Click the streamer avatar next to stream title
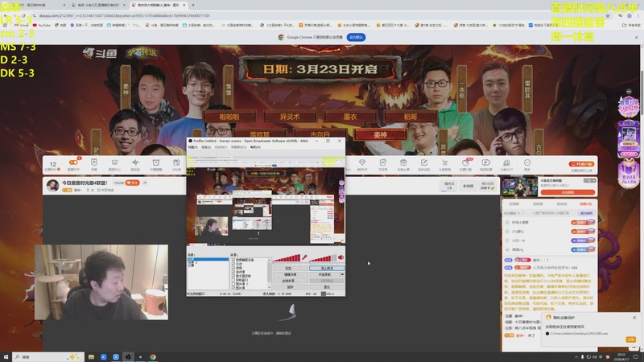The width and height of the screenshot is (644, 362). pyautogui.click(x=52, y=186)
